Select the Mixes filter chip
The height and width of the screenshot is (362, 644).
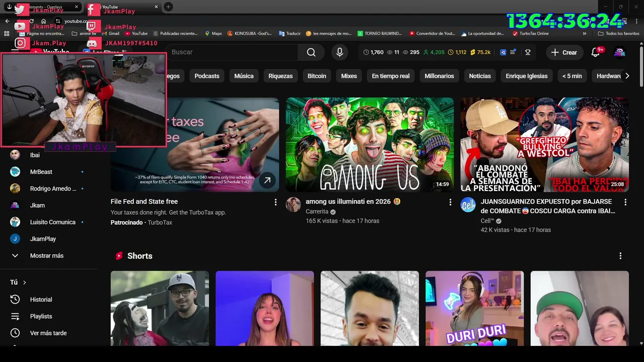click(349, 76)
